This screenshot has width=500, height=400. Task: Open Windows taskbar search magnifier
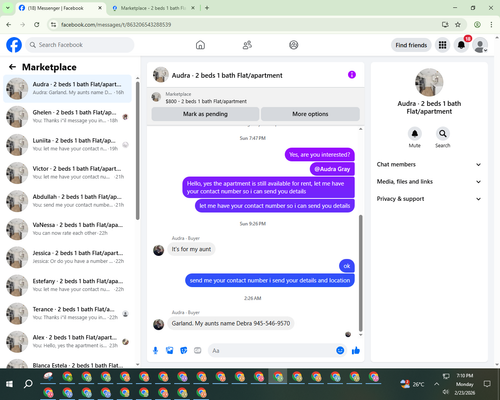28,384
